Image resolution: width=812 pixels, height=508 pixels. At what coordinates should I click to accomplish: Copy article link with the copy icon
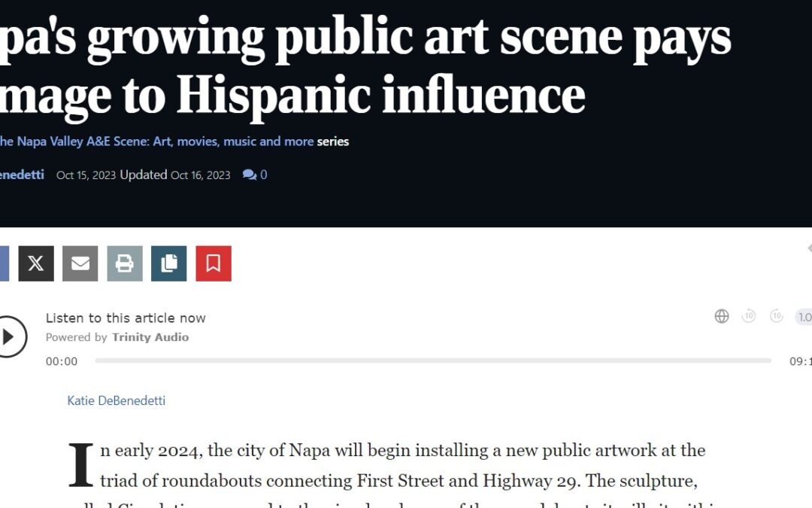(x=169, y=264)
